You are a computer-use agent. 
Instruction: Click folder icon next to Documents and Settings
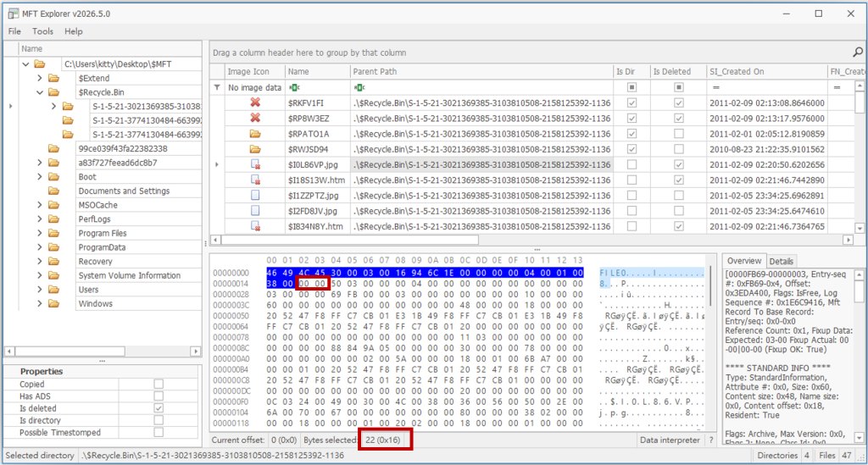[53, 191]
